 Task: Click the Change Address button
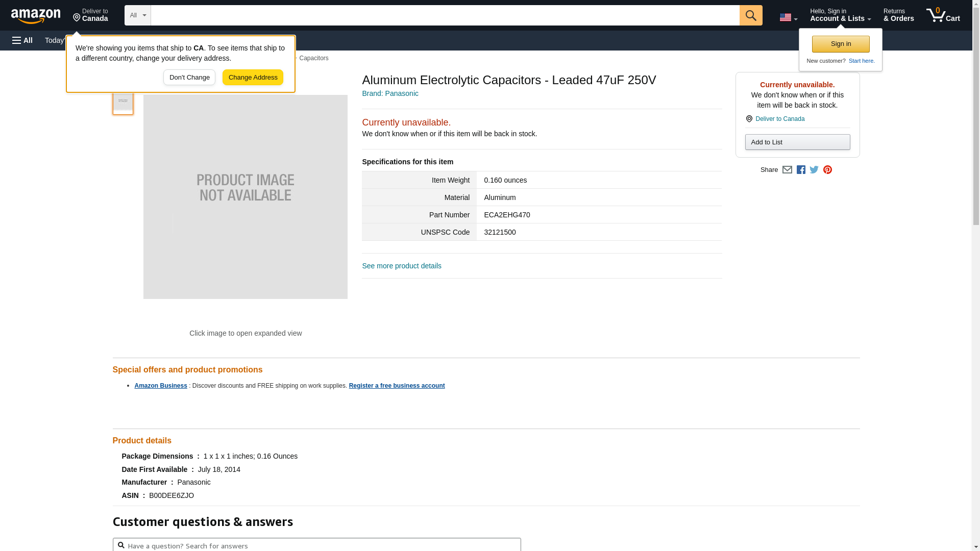[253, 78]
